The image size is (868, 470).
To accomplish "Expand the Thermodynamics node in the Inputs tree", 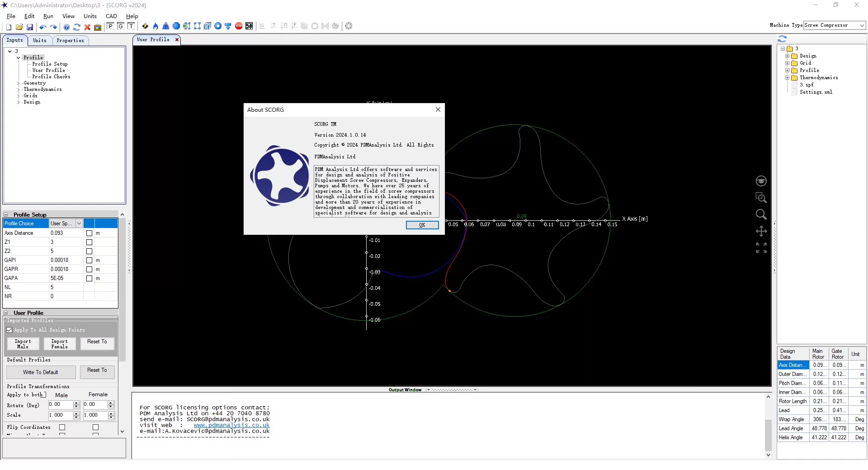I will click(x=19, y=90).
